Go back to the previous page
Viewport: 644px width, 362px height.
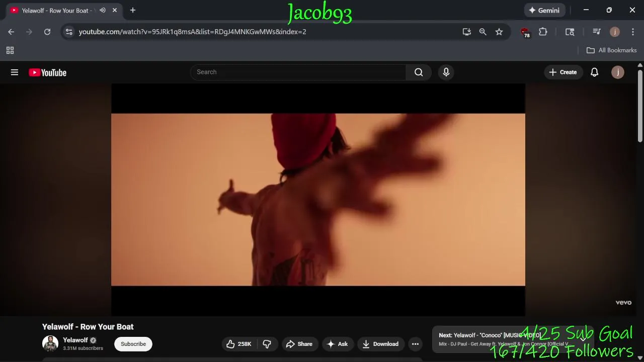point(11,32)
